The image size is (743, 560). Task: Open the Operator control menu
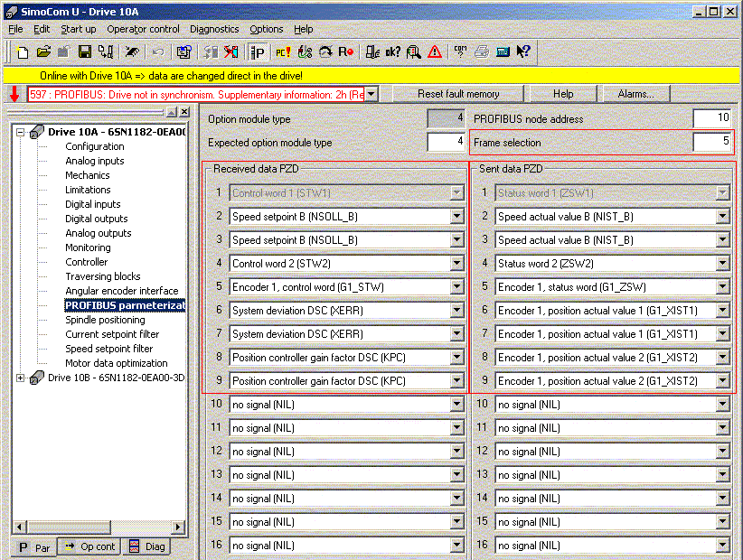[143, 29]
